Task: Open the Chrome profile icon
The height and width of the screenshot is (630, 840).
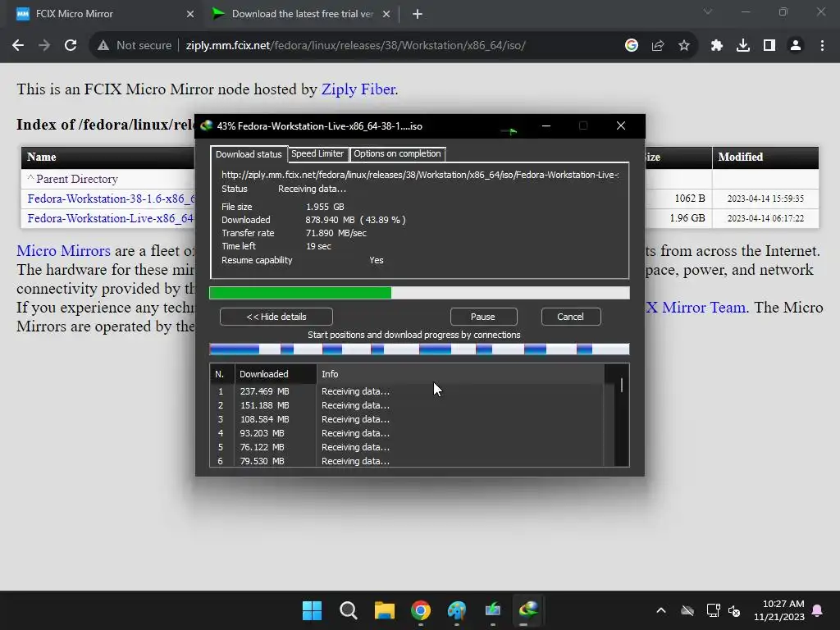Action: 796,46
